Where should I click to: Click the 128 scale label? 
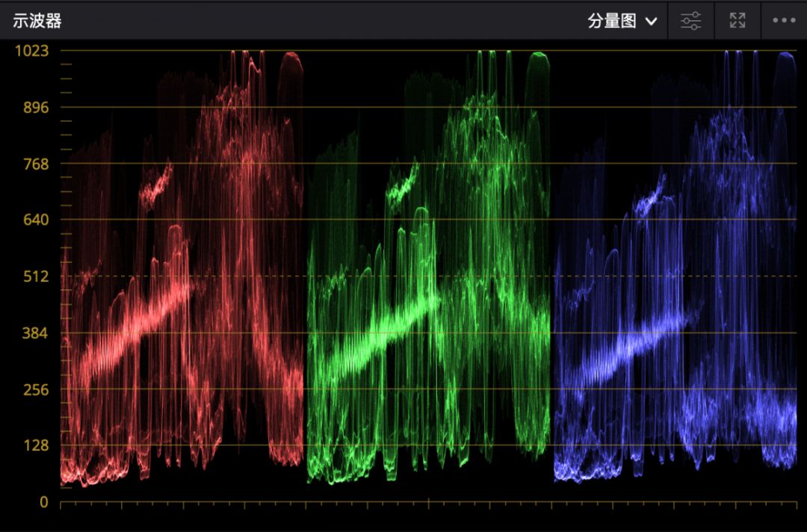(x=36, y=445)
